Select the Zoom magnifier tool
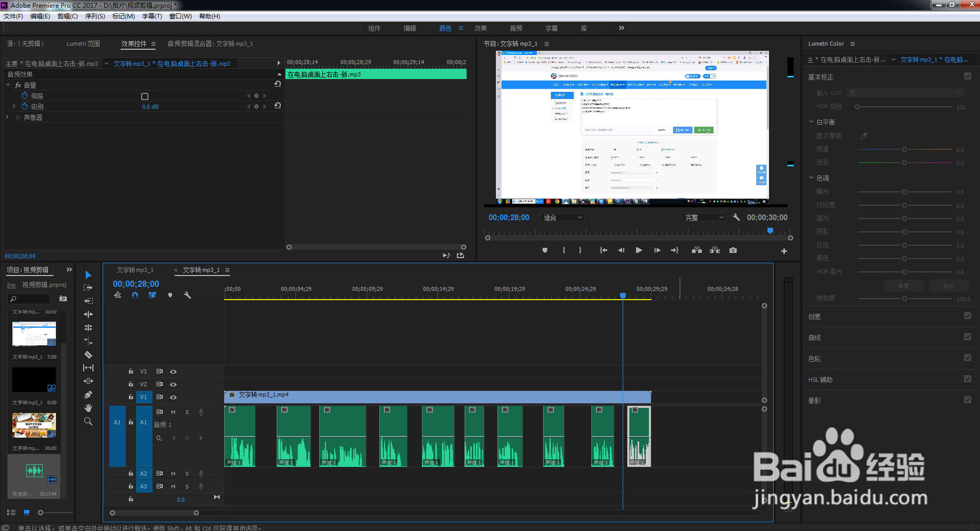Image resolution: width=980 pixels, height=531 pixels. pos(88,421)
